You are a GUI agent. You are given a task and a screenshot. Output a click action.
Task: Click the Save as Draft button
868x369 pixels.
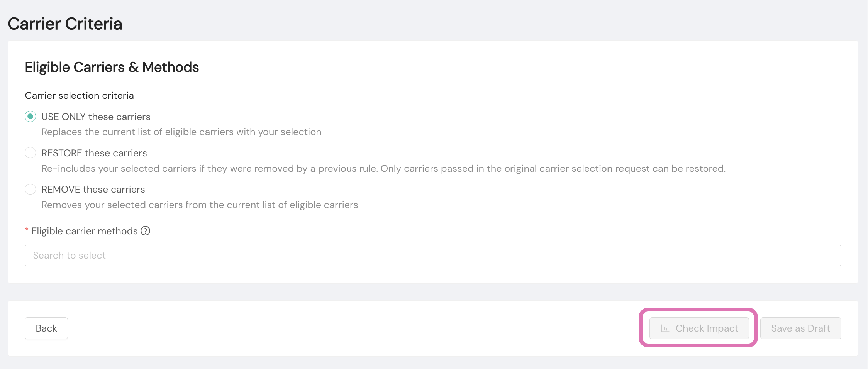coord(801,328)
